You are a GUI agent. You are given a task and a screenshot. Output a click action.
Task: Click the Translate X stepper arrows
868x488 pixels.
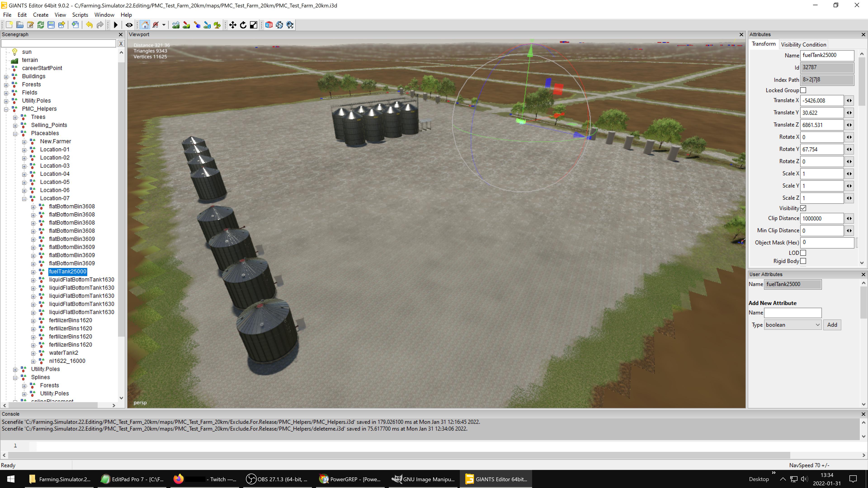[849, 101]
